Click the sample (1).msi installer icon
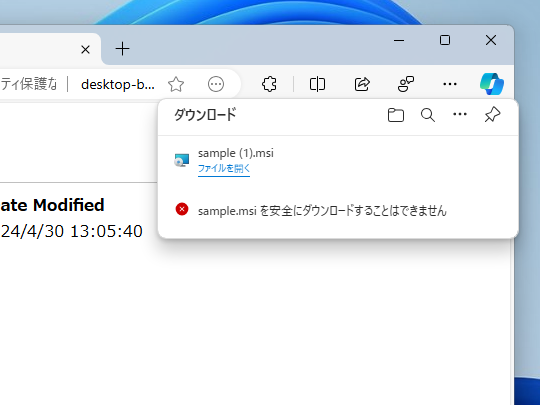This screenshot has height=405, width=540. coord(182,160)
